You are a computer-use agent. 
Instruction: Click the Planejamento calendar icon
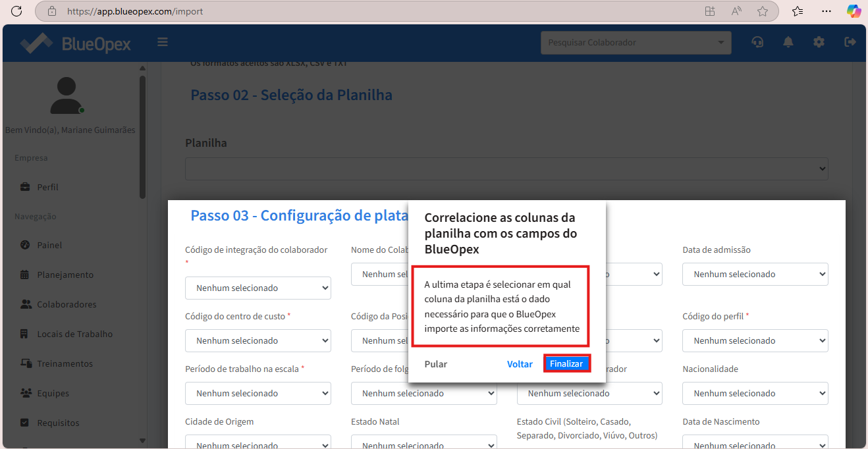pyautogui.click(x=25, y=275)
